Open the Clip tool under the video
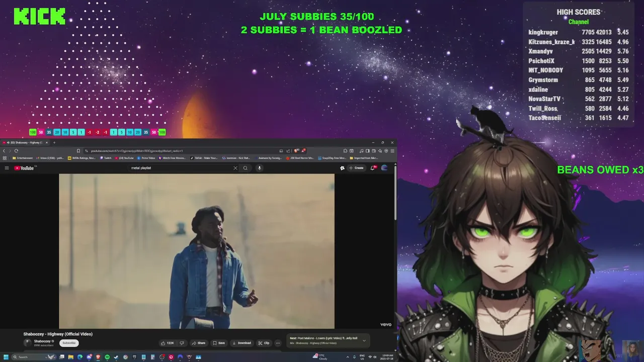644x362 pixels. pos(264,343)
